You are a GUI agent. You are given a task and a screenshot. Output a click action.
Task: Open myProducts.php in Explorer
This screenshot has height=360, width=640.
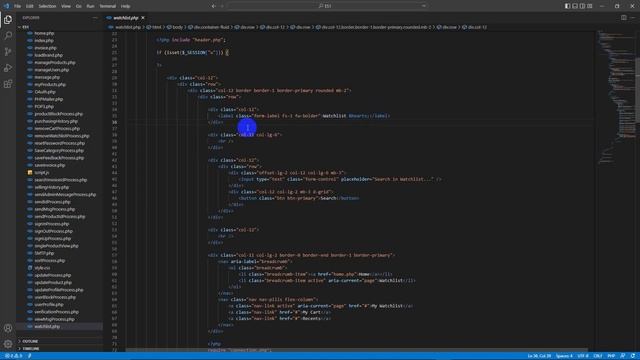(x=50, y=85)
